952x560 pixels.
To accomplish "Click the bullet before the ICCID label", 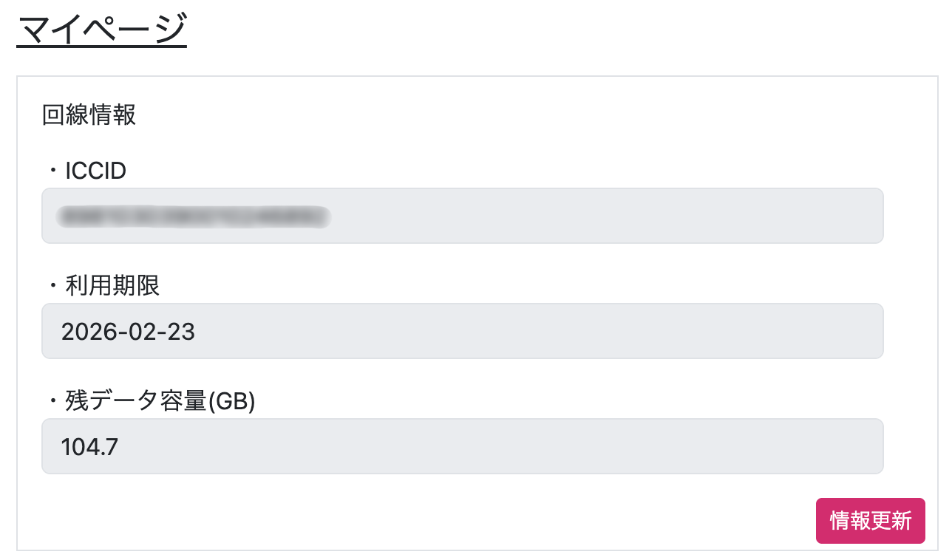I will (53, 171).
